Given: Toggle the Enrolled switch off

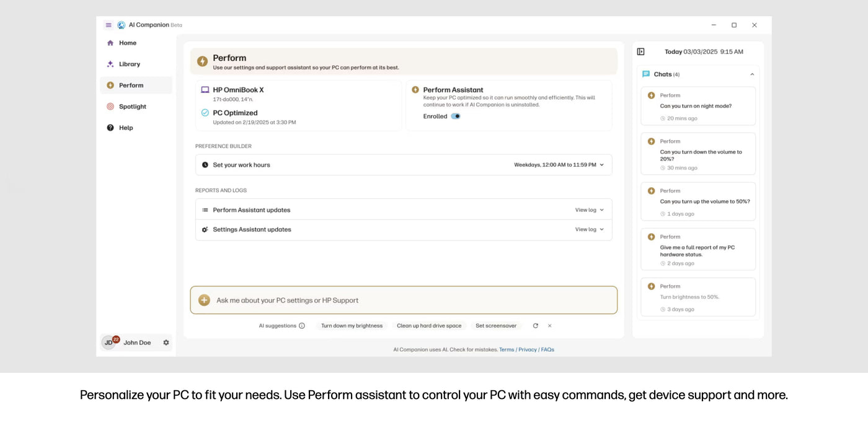Looking at the screenshot, I should click(x=456, y=116).
